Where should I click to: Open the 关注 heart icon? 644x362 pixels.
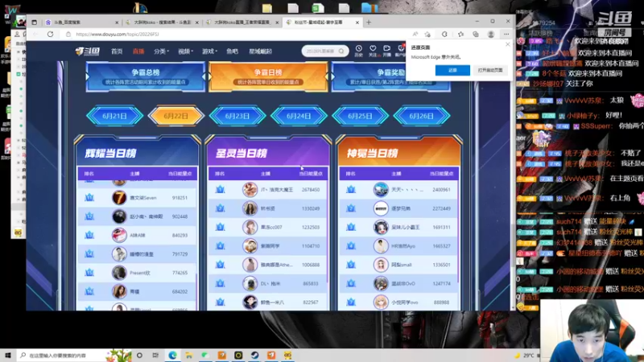[x=373, y=51]
